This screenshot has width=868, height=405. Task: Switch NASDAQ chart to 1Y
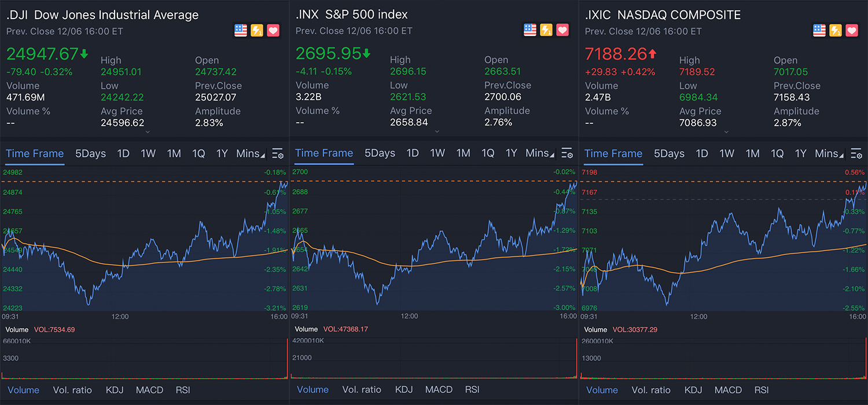coord(801,153)
